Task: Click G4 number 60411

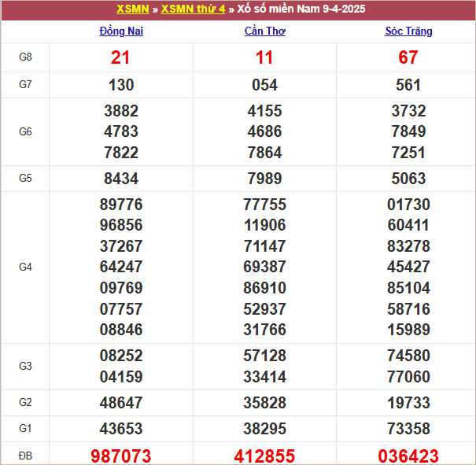Action: (408, 225)
